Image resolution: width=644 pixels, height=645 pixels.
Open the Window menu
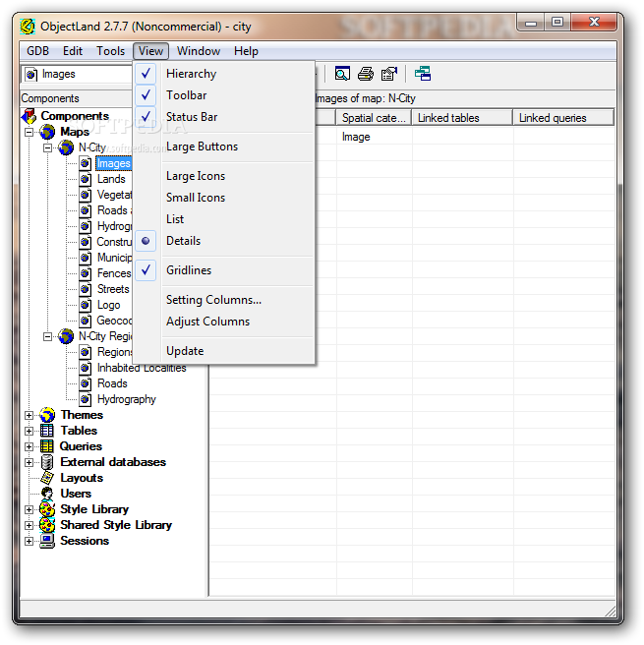pos(199,51)
